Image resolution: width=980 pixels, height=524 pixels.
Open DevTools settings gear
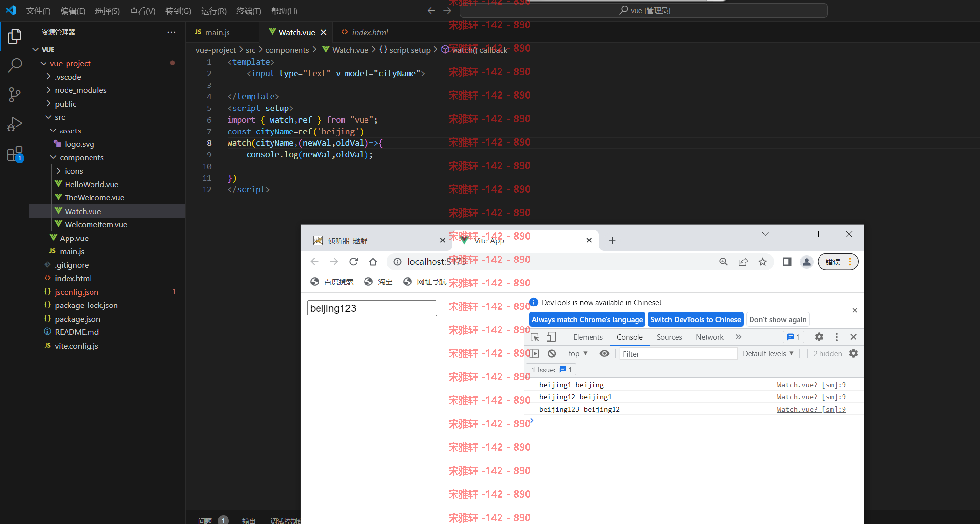click(819, 337)
